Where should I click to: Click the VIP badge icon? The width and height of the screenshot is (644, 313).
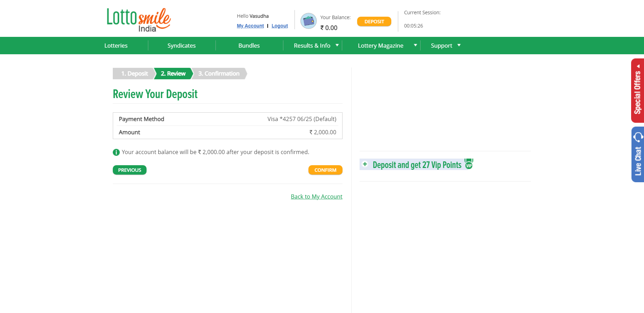[x=469, y=163]
